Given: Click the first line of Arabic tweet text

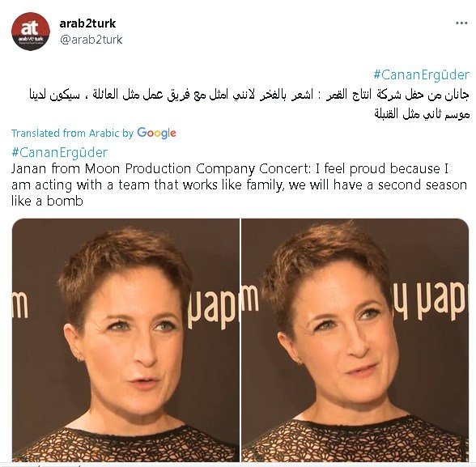Looking at the screenshot, I should click(249, 95).
